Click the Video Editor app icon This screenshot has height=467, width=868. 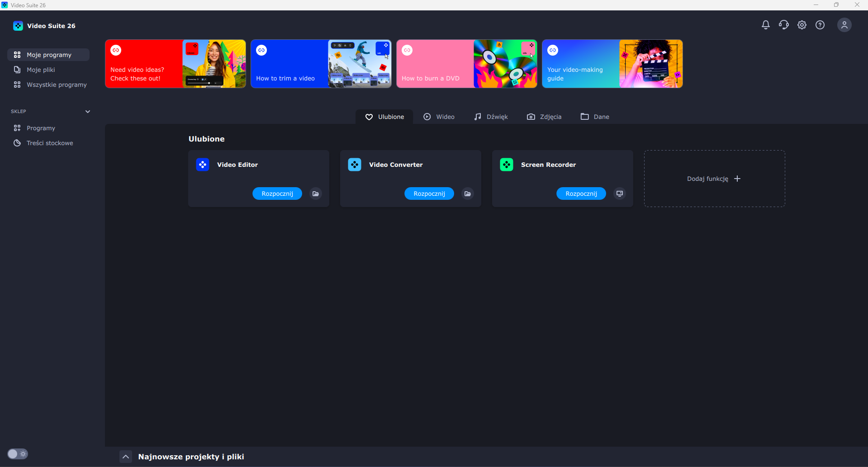coord(203,165)
